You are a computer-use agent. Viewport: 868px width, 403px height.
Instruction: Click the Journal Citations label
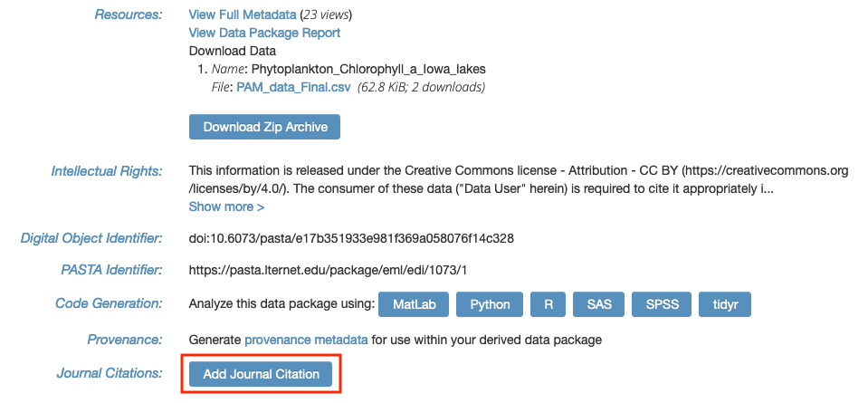point(109,373)
